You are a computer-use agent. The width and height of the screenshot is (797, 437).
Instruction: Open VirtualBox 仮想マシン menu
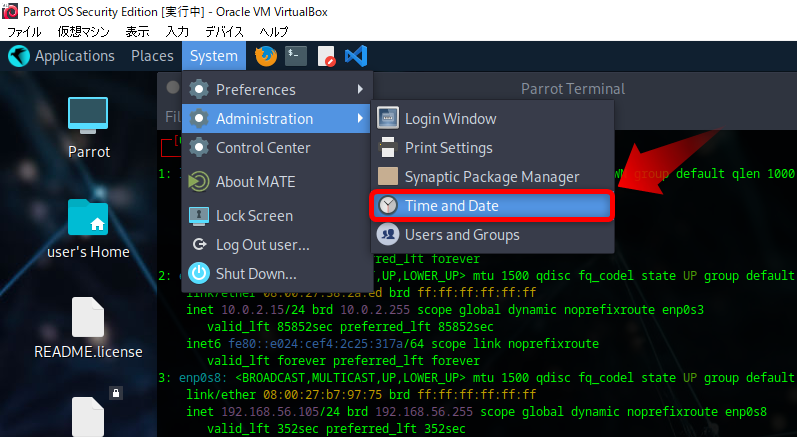pyautogui.click(x=83, y=32)
